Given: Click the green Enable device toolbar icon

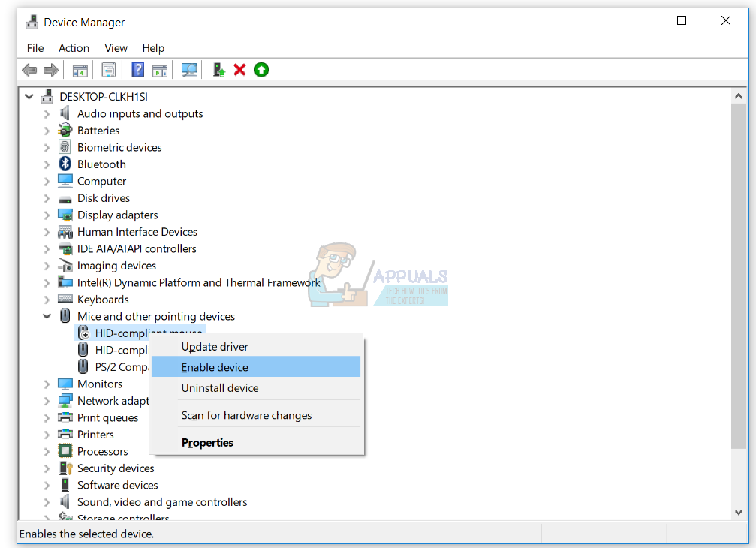Looking at the screenshot, I should click(x=261, y=69).
